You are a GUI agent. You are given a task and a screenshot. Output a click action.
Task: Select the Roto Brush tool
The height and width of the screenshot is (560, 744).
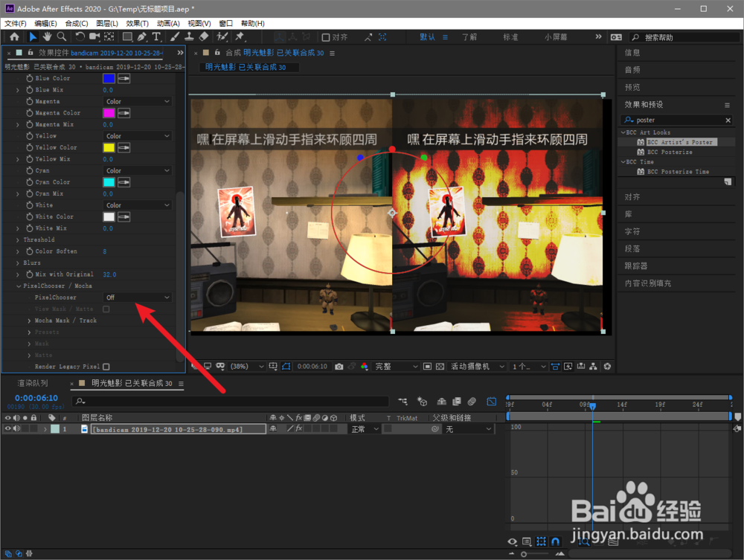[222, 37]
